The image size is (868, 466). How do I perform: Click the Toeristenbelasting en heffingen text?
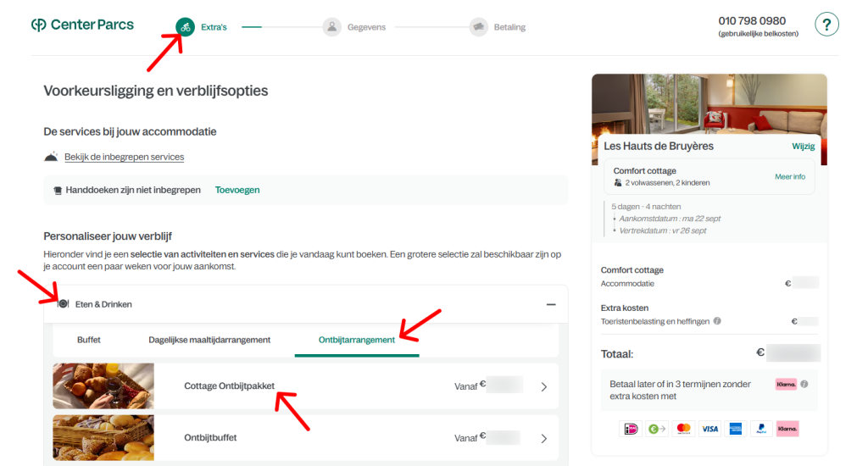(655, 322)
